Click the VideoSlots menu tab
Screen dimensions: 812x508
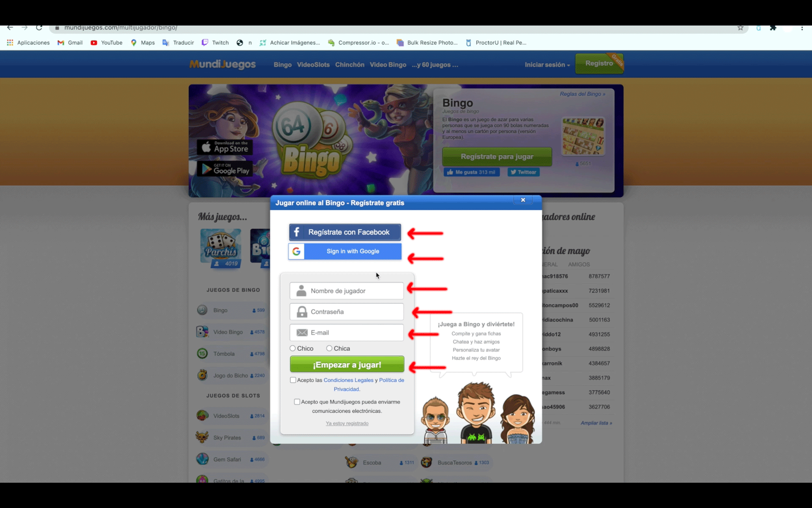[313, 64]
